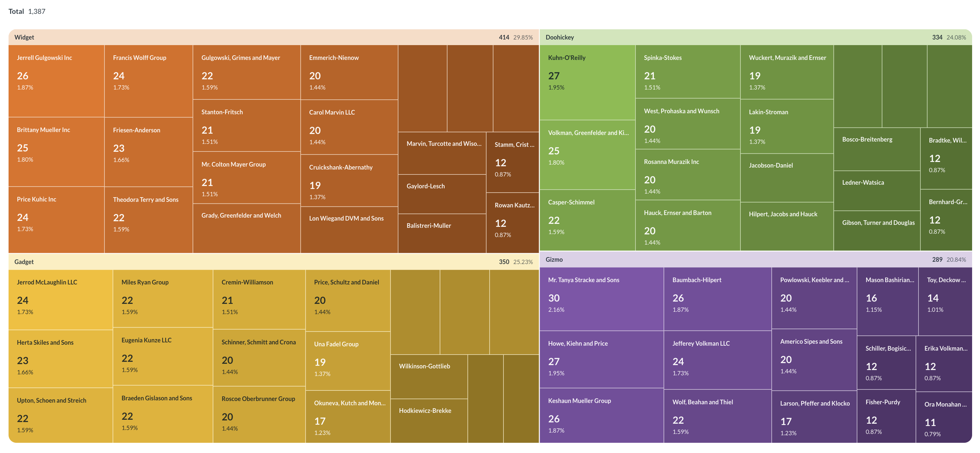Screen dimensions: 980x453
Task: Click Roscoe Oberbrunner Group tile
Action: point(259,414)
